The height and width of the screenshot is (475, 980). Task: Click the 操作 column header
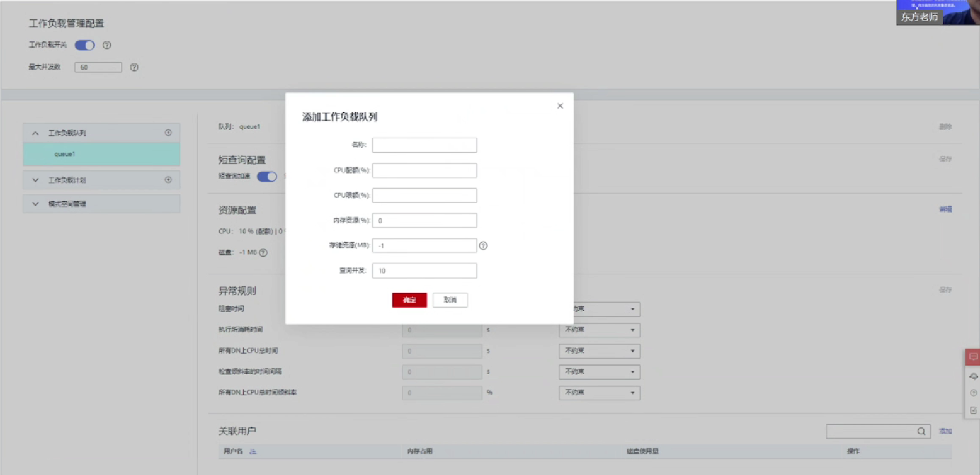853,451
